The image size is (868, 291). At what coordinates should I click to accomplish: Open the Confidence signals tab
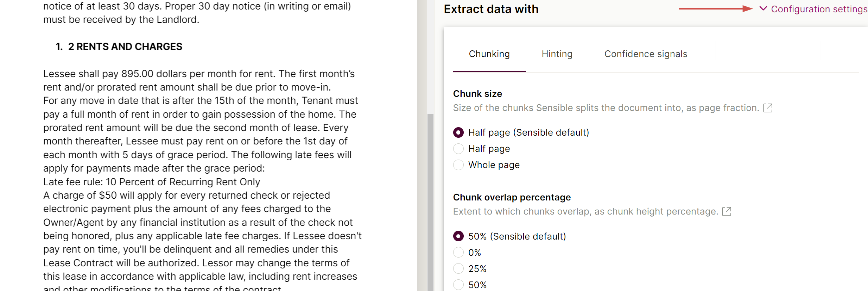646,54
